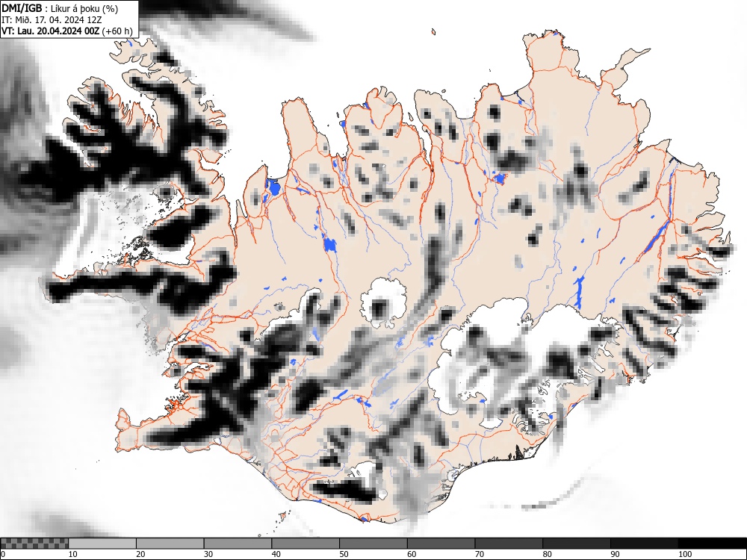Select the 60–70% legend gray segment

[x=441, y=544]
